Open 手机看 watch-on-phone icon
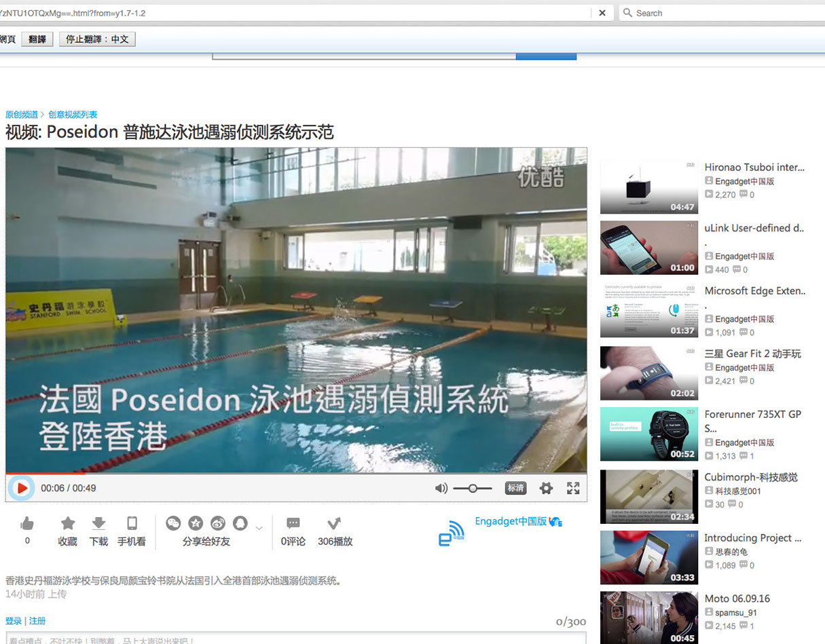Image resolution: width=825 pixels, height=644 pixels. point(132,523)
